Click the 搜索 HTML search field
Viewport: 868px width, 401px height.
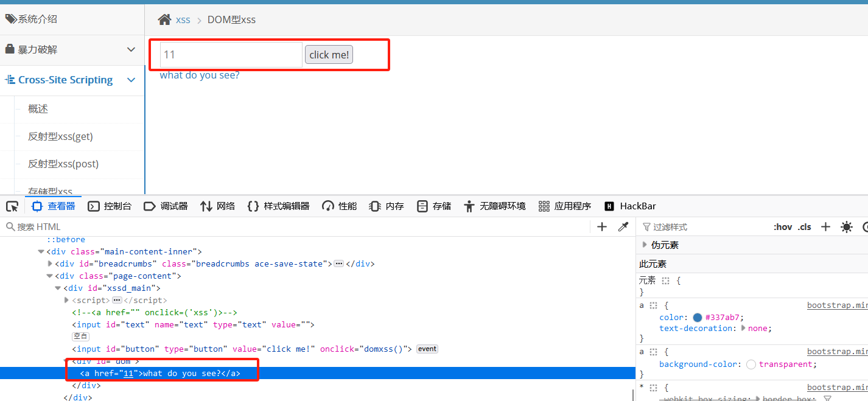[x=295, y=227]
